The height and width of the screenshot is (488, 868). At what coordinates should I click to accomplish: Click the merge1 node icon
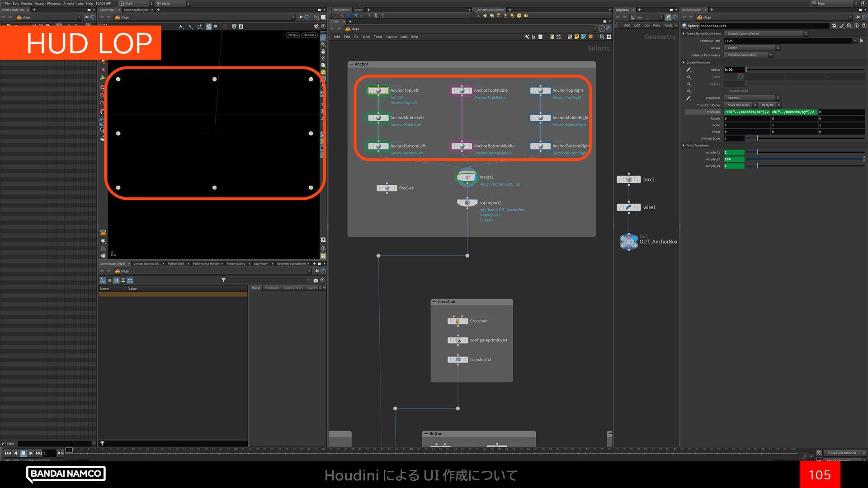click(467, 177)
